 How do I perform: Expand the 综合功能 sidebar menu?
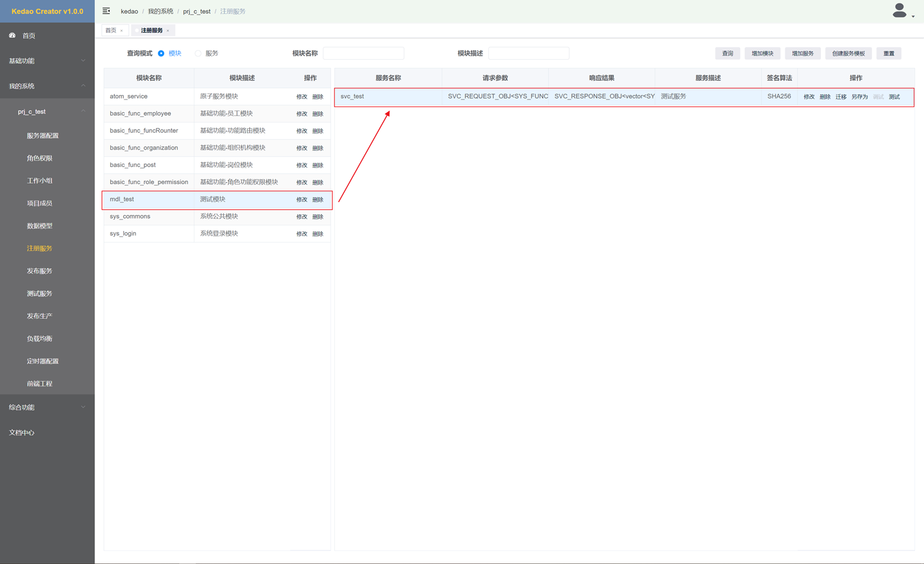[47, 407]
